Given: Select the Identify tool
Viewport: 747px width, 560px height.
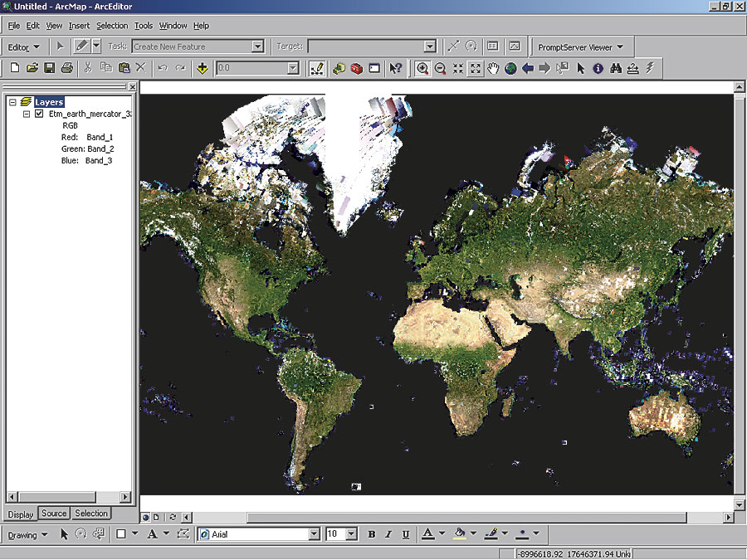Looking at the screenshot, I should [598, 68].
